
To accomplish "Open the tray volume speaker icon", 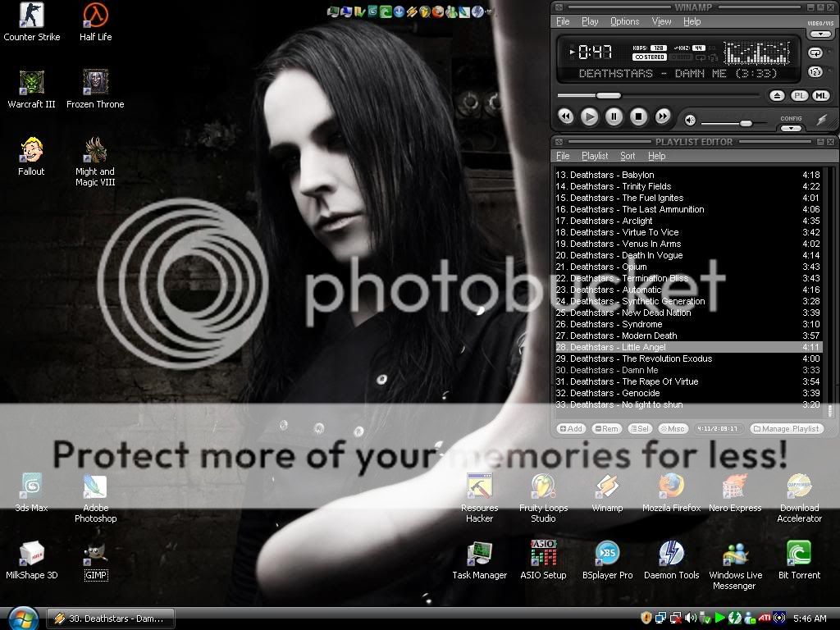I will pyautogui.click(x=691, y=619).
